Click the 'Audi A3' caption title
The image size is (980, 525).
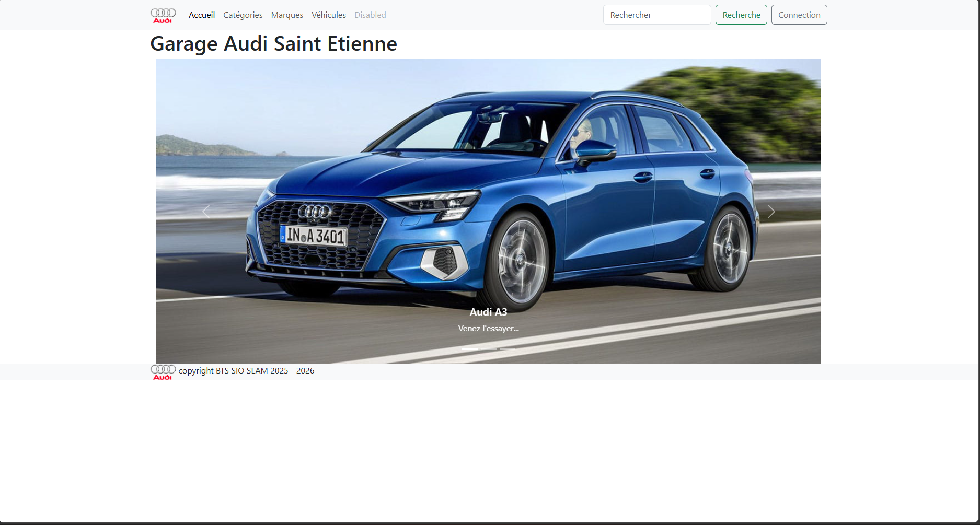(489, 312)
